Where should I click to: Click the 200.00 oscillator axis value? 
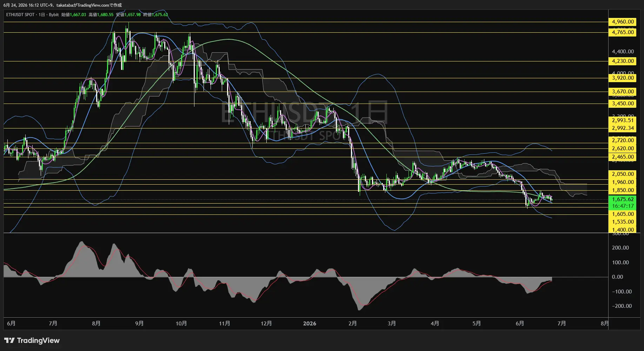coord(620,248)
